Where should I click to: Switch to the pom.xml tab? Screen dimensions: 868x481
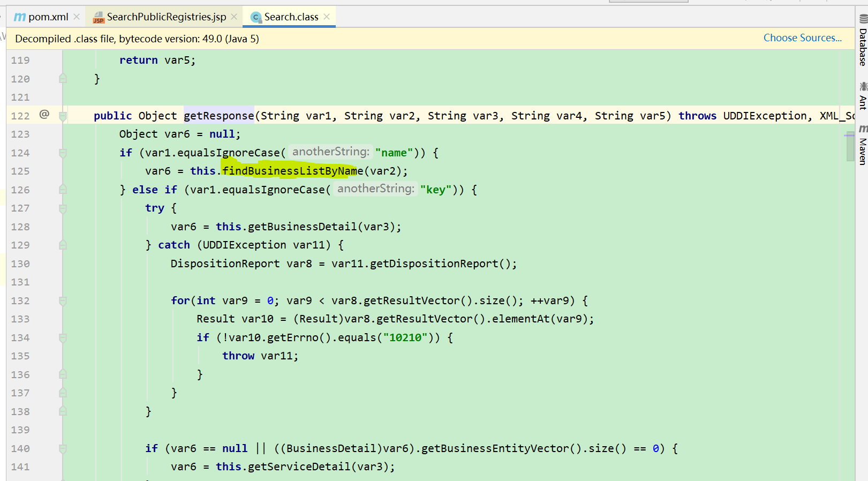click(41, 17)
